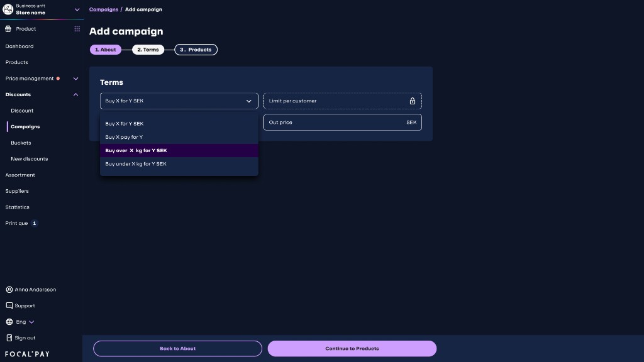Click the store avatar logo icon
This screenshot has width=644, height=362.
point(8,9)
